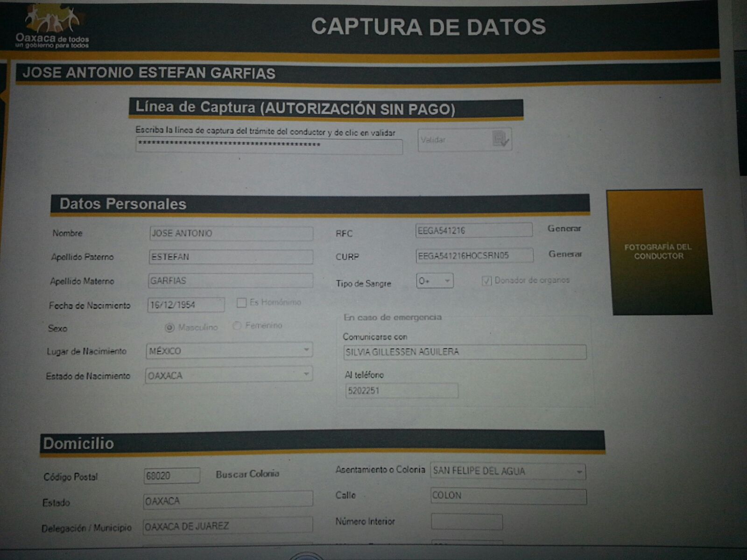
Task: Click the En caso de emergencia label
Action: [393, 317]
